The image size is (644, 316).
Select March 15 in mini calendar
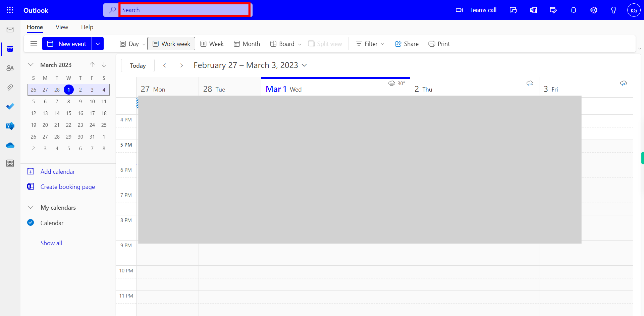coord(69,113)
